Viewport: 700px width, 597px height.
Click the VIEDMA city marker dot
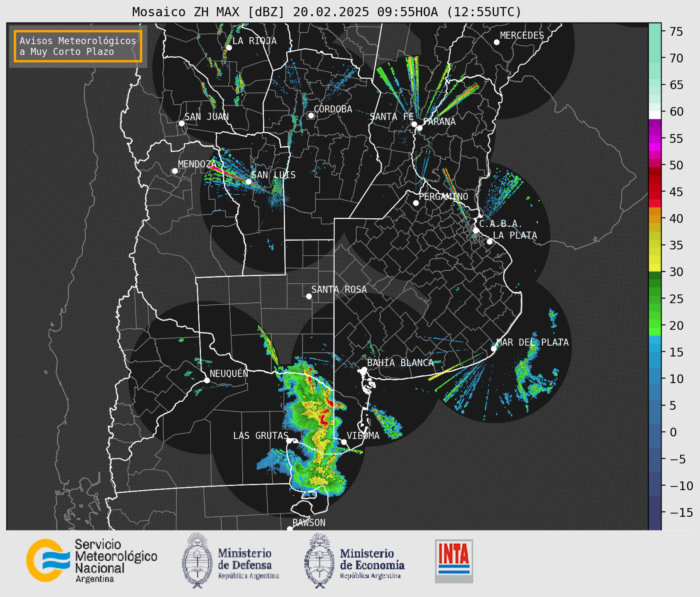tap(344, 442)
